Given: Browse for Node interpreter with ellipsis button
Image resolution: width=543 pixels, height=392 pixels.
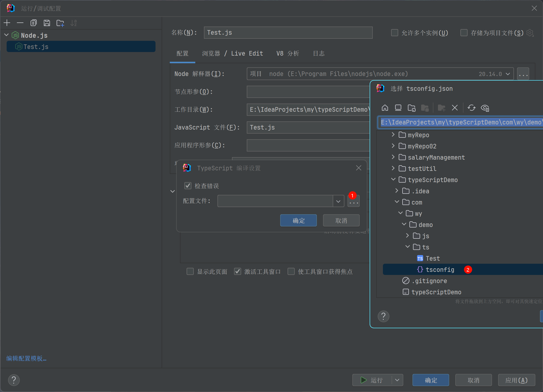Looking at the screenshot, I should pos(523,74).
